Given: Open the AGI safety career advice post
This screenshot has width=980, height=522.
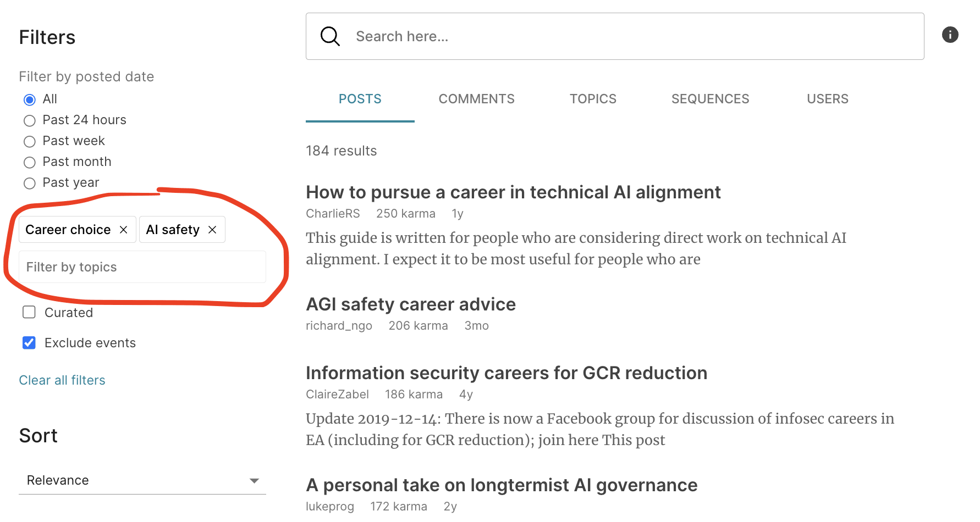Looking at the screenshot, I should coord(410,304).
